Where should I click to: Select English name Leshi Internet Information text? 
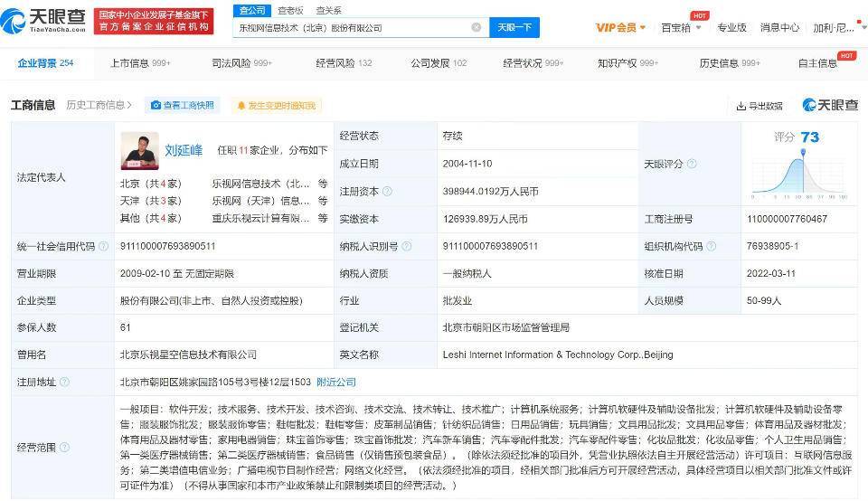click(558, 354)
